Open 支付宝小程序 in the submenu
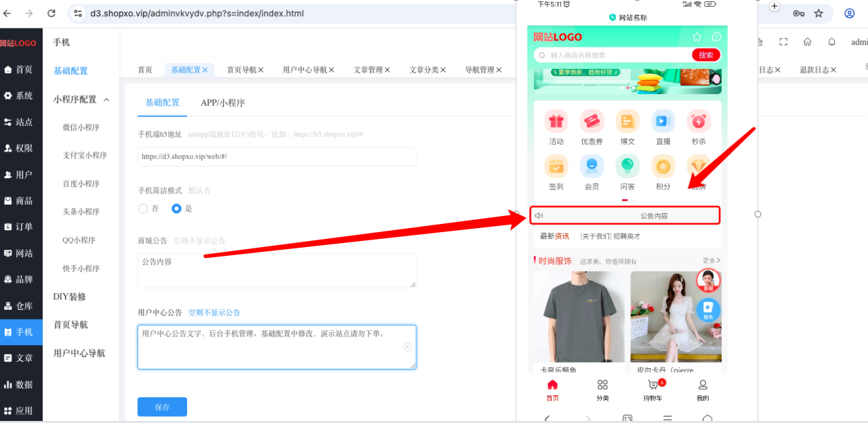Image resolution: width=868 pixels, height=423 pixels. click(85, 155)
